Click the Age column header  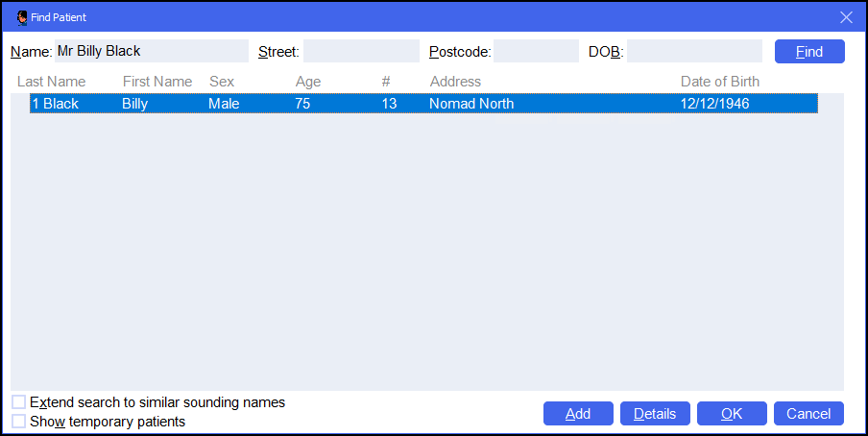pyautogui.click(x=308, y=82)
